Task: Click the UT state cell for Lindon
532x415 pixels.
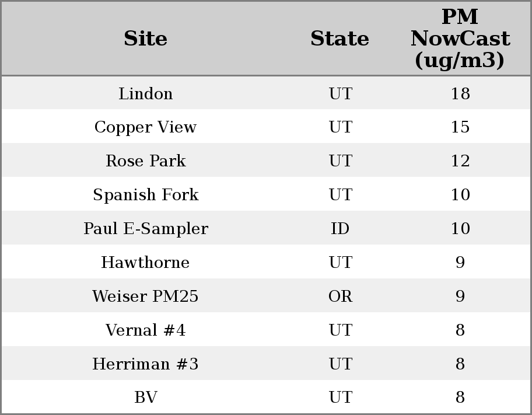Action: click(x=340, y=93)
